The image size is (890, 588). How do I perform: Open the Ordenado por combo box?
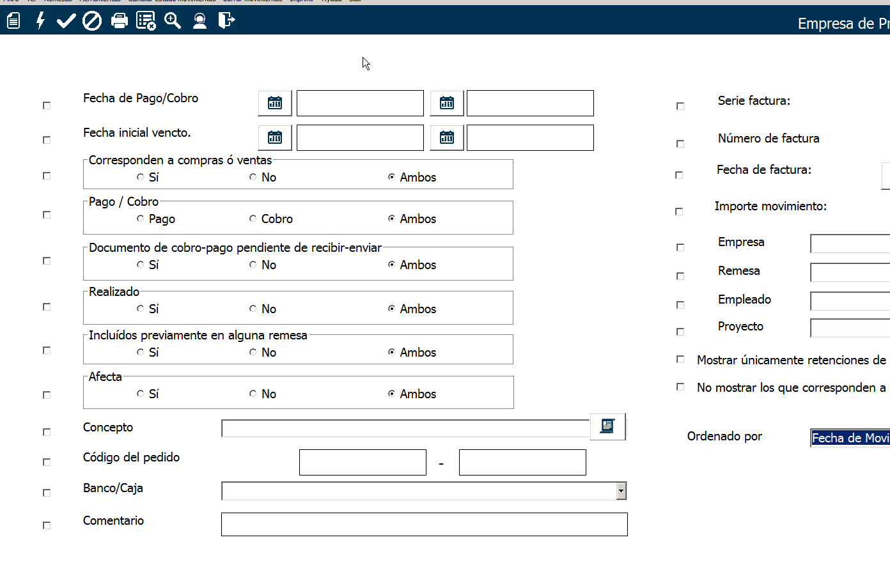tap(850, 438)
